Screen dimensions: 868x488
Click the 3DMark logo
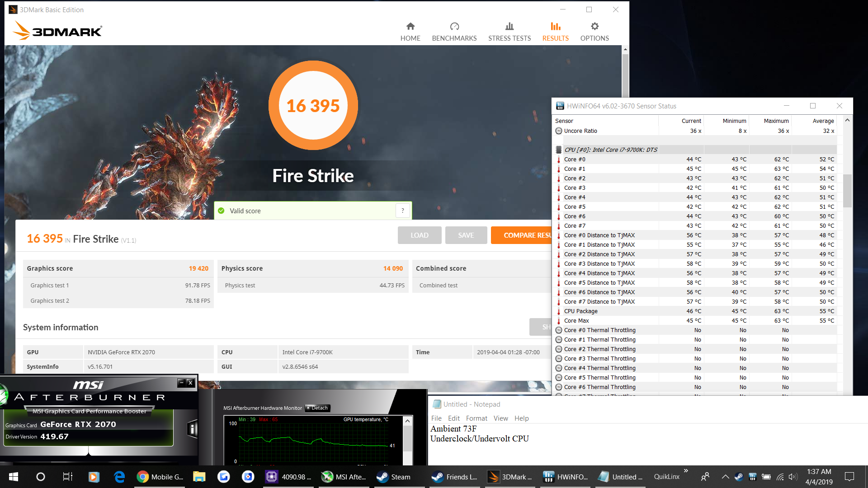(x=57, y=31)
